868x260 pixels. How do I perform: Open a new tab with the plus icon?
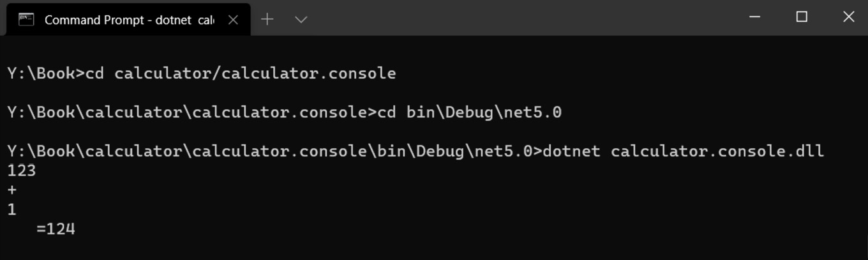click(267, 19)
